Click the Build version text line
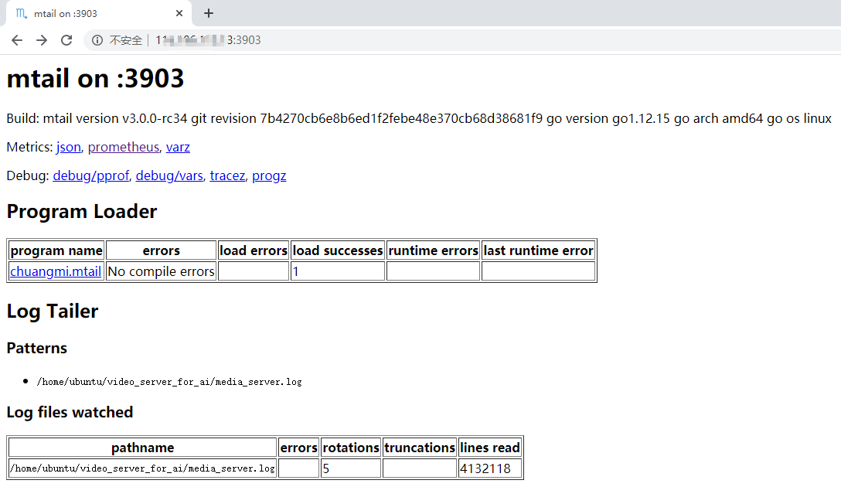This screenshot has height=504, width=841. pyautogui.click(x=419, y=118)
